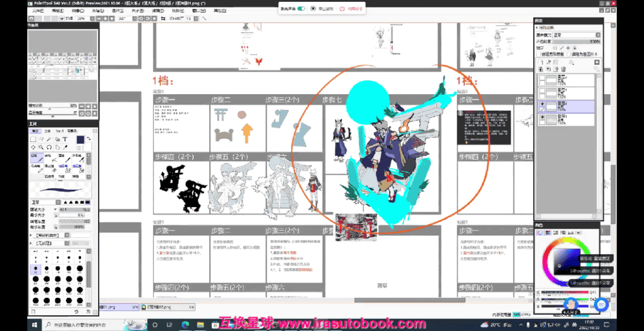Open File Explorer from the taskbar
Viewport: 644px width, 331px height.
(x=199, y=325)
